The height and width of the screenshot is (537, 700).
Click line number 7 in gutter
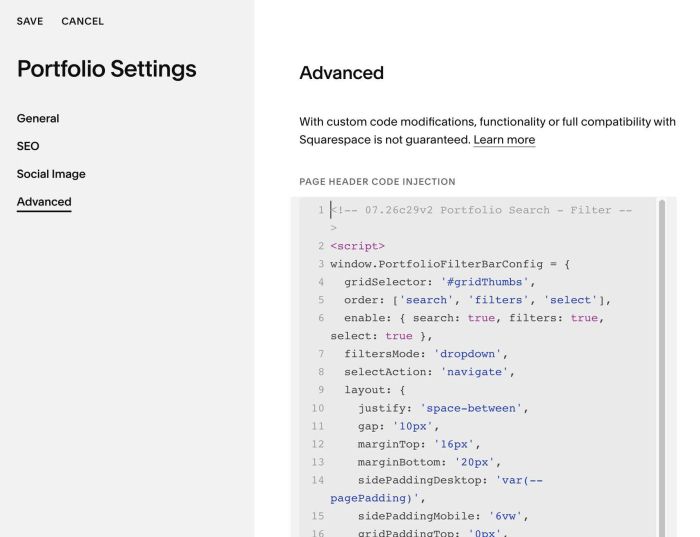(x=321, y=354)
